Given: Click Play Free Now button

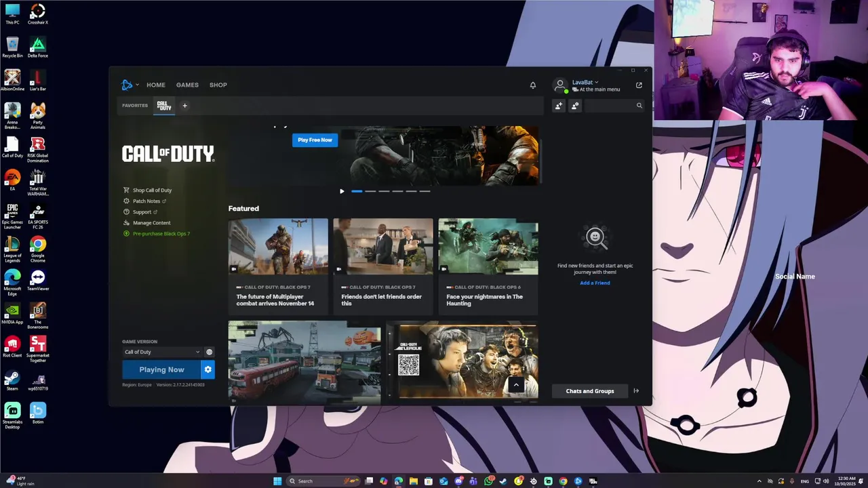Looking at the screenshot, I should [315, 140].
